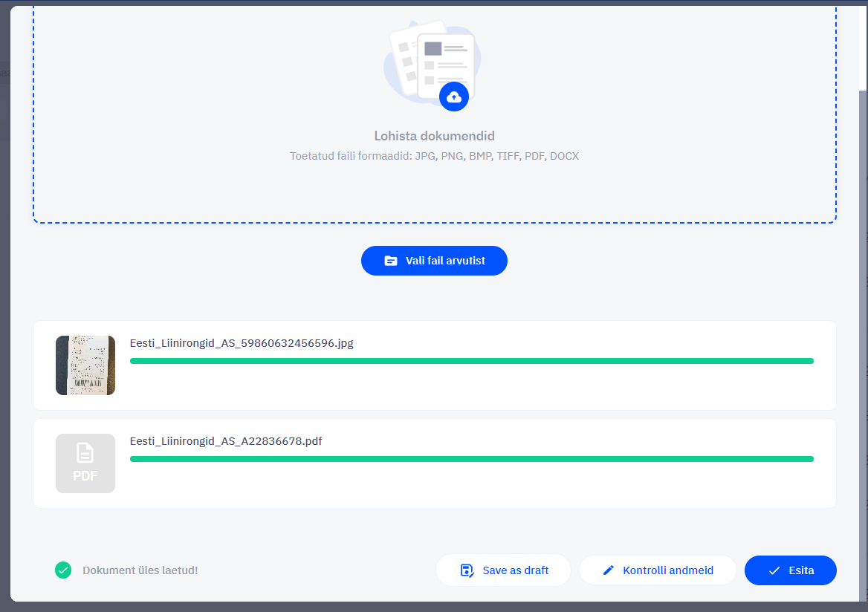The width and height of the screenshot is (868, 612).
Task: Click the cloud upload icon
Action: point(454,97)
